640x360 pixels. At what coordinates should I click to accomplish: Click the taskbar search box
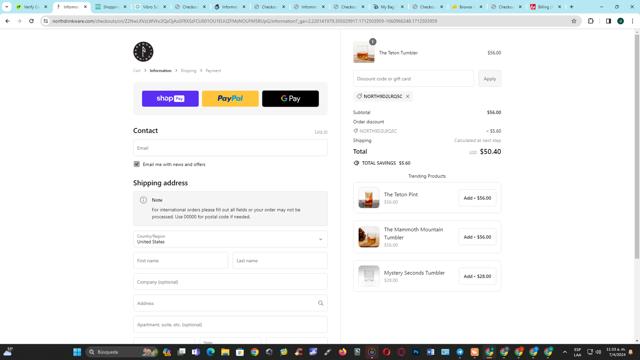(x=122, y=352)
